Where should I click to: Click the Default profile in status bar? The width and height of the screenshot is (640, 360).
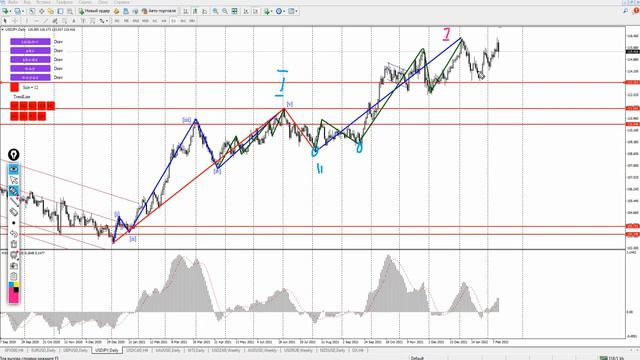(x=417, y=358)
